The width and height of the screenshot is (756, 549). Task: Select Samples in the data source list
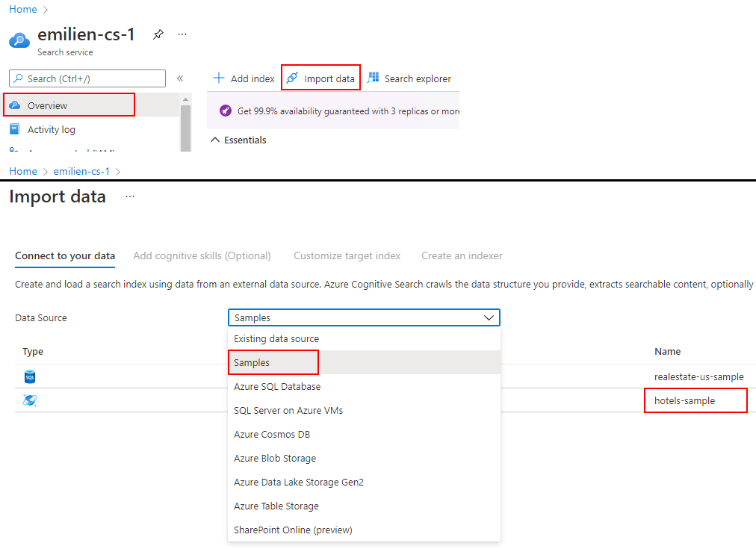click(364, 362)
